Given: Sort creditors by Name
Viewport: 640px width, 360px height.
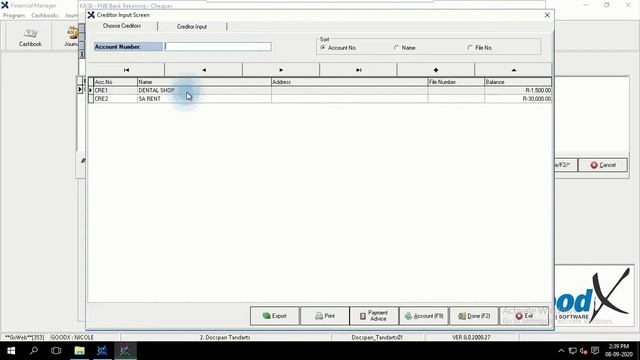Looking at the screenshot, I should [x=404, y=48].
